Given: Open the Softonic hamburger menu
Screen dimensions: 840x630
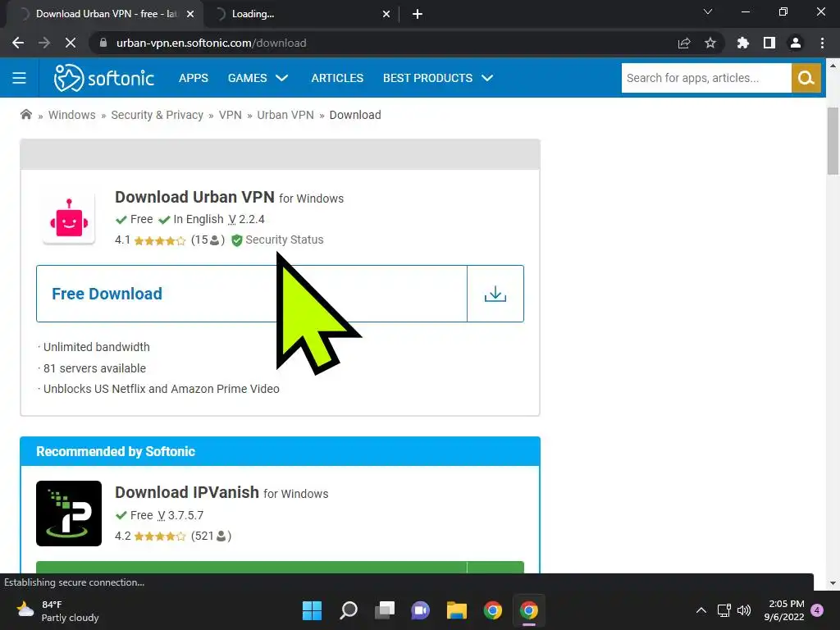Looking at the screenshot, I should click(x=20, y=78).
